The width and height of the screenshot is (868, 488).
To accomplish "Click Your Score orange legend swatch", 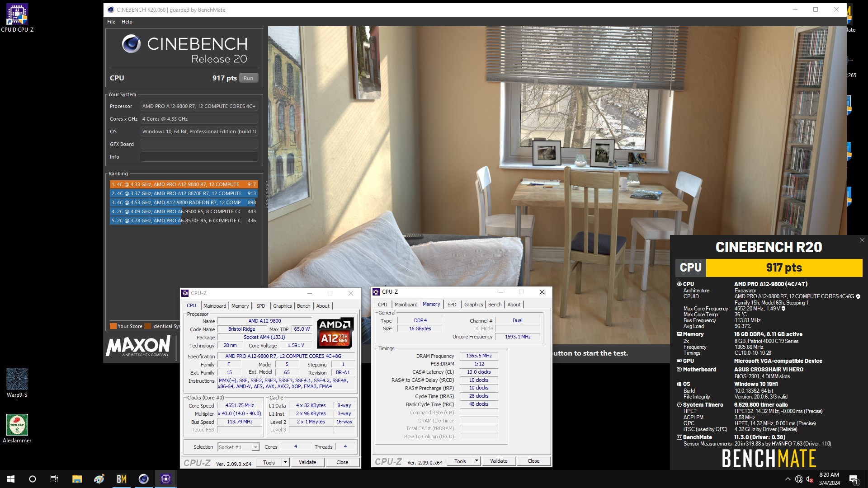I will tap(113, 326).
